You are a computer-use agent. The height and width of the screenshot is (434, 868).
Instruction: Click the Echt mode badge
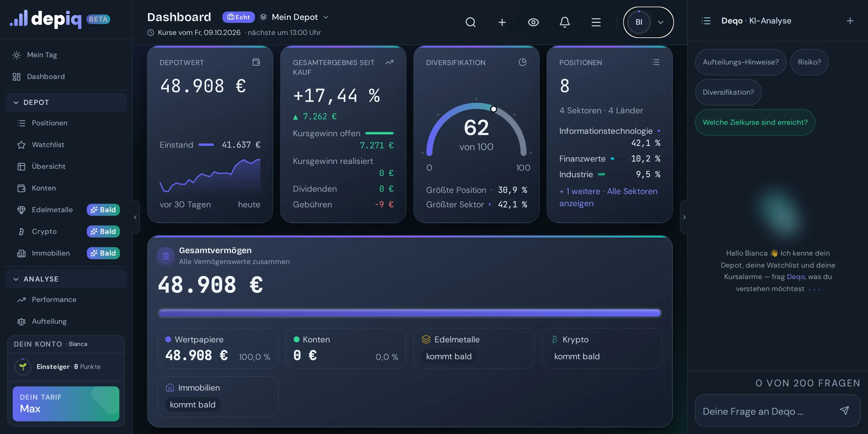[238, 17]
